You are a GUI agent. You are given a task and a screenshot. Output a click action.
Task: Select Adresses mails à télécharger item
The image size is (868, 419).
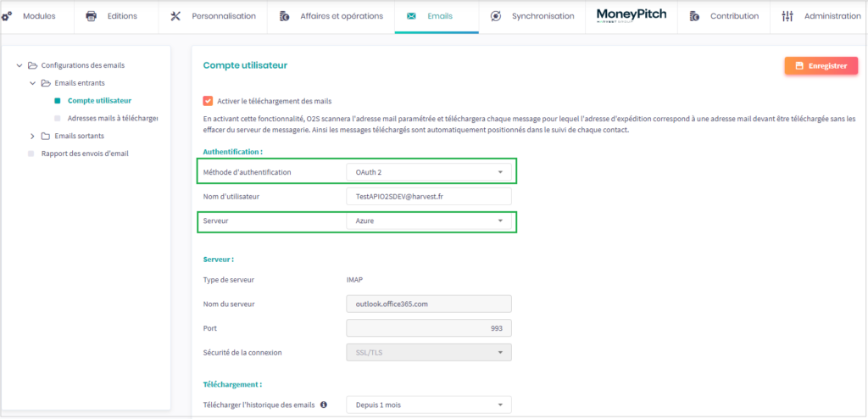[113, 118]
